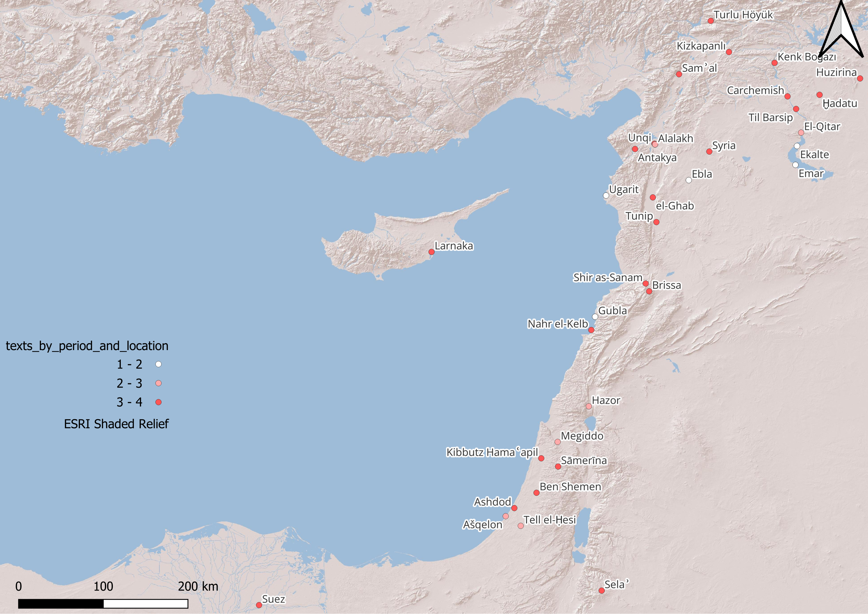Click the Nahr el-Kelb marker dot

(591, 330)
